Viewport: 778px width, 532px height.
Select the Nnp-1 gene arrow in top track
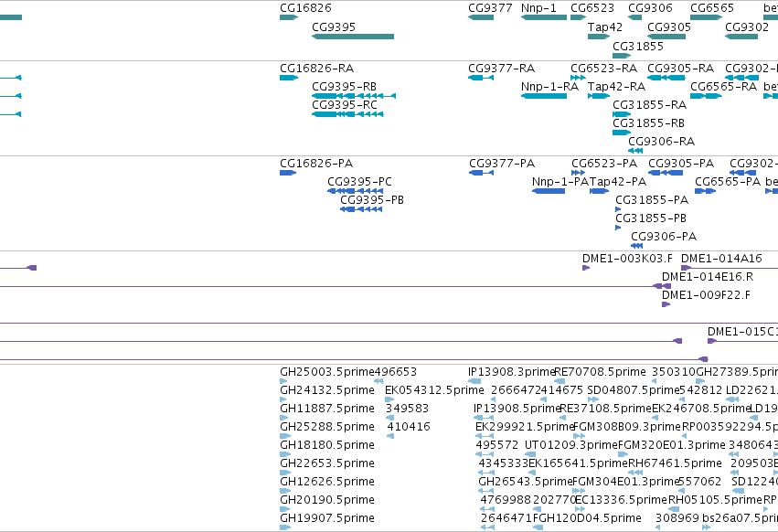click(544, 17)
